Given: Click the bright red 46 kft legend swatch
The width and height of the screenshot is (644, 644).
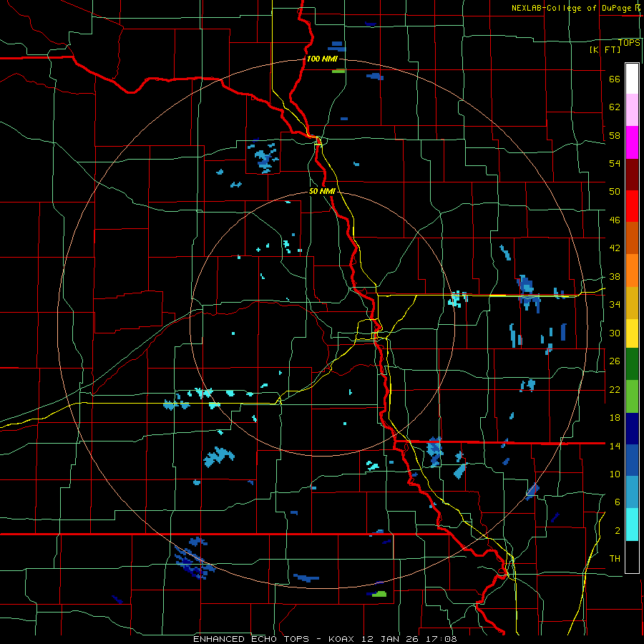Looking at the screenshot, I should coord(632,206).
